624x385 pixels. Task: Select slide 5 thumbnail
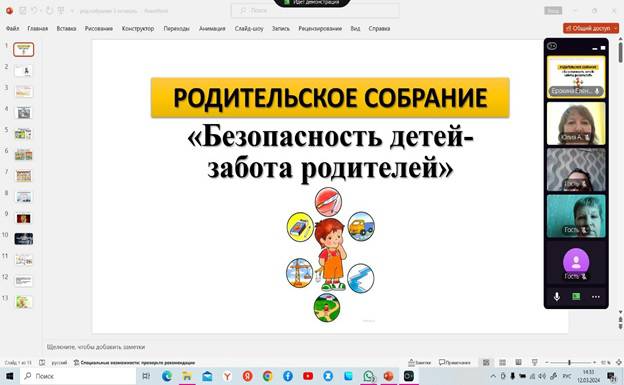[x=23, y=134]
